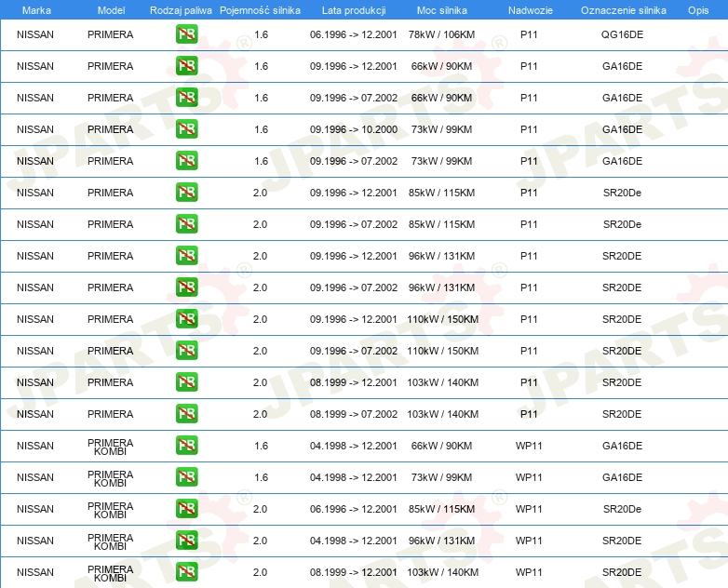The image size is (728, 588).
Task: Click the Oznaczenie silnika column header
Action: pos(624,10)
